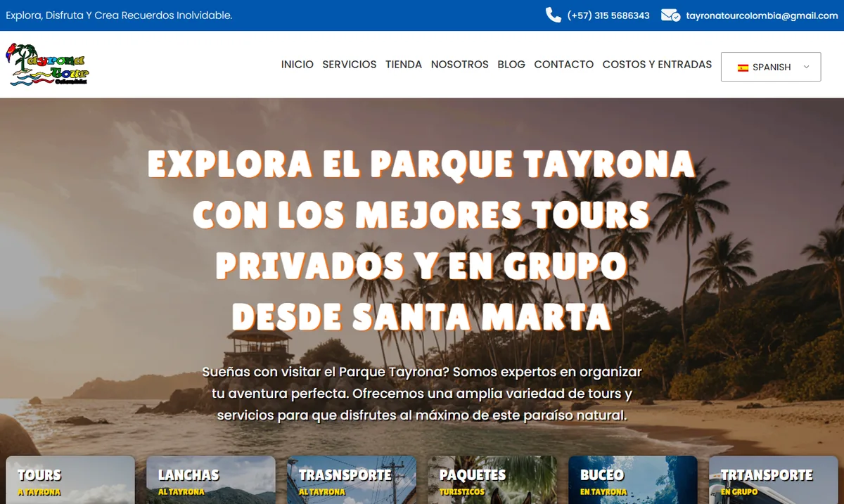Open the CONTACTO menu item

tap(564, 64)
